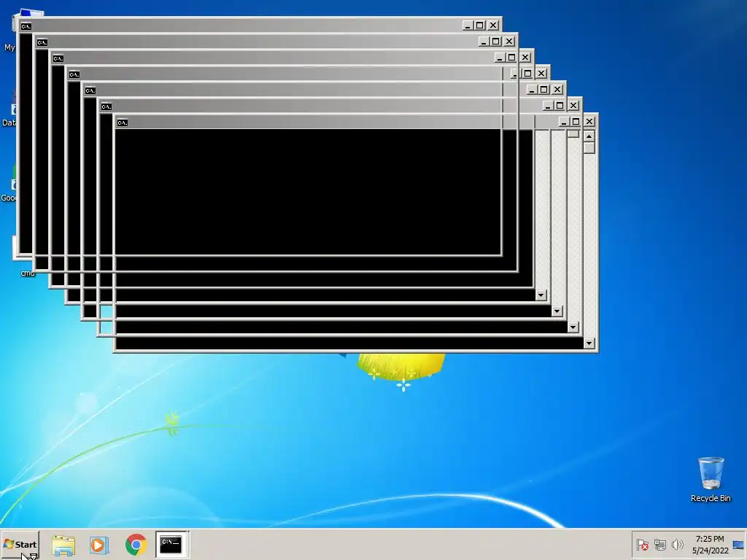Minimize the rearmost cmd window

click(467, 26)
